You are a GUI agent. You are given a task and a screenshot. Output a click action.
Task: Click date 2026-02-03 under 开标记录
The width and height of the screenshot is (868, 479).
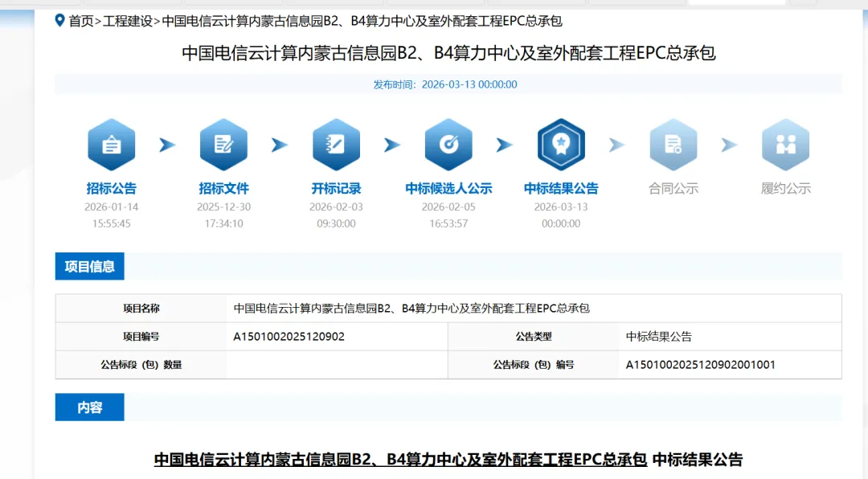[x=336, y=207]
